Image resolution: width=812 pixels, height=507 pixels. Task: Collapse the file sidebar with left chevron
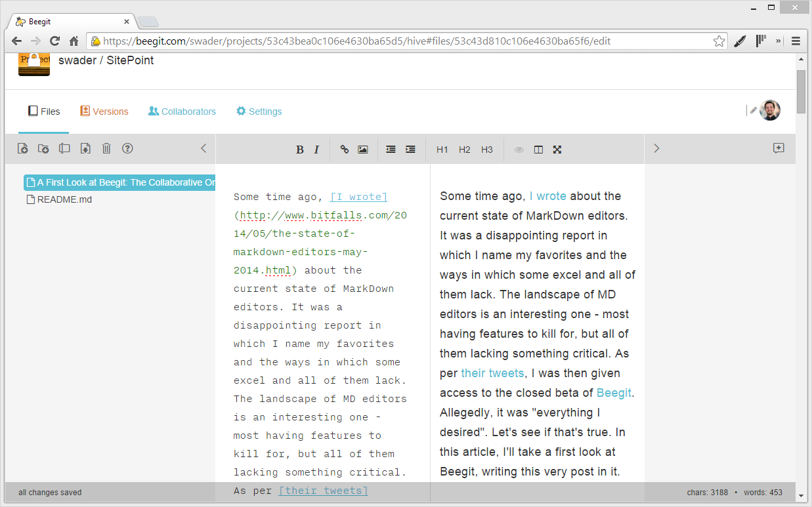pyautogui.click(x=203, y=149)
